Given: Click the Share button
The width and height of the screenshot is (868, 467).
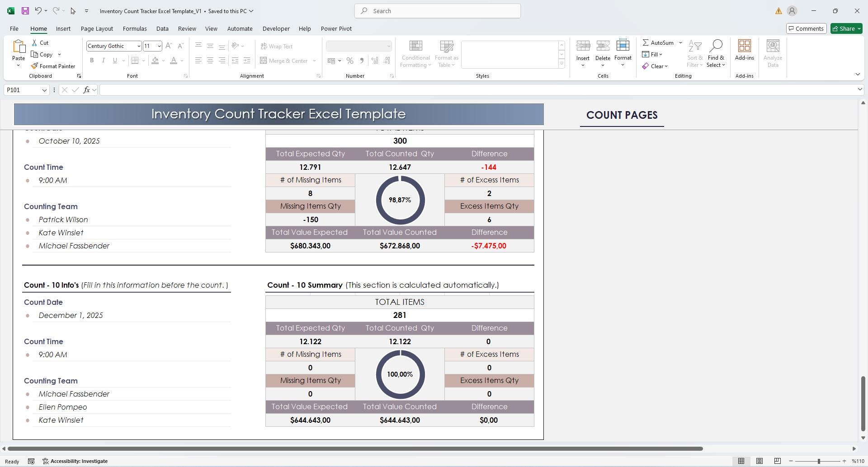Looking at the screenshot, I should (x=846, y=28).
